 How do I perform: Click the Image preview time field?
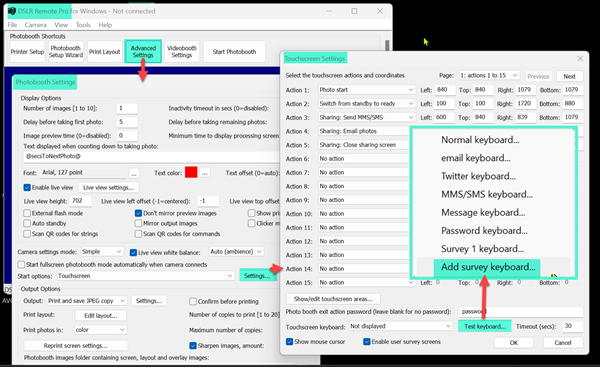click(x=127, y=135)
